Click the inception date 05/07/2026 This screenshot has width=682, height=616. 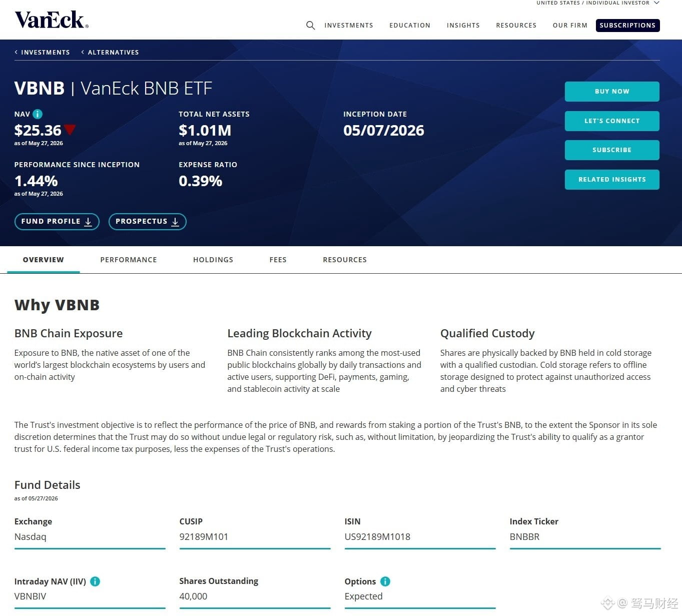pyautogui.click(x=384, y=131)
